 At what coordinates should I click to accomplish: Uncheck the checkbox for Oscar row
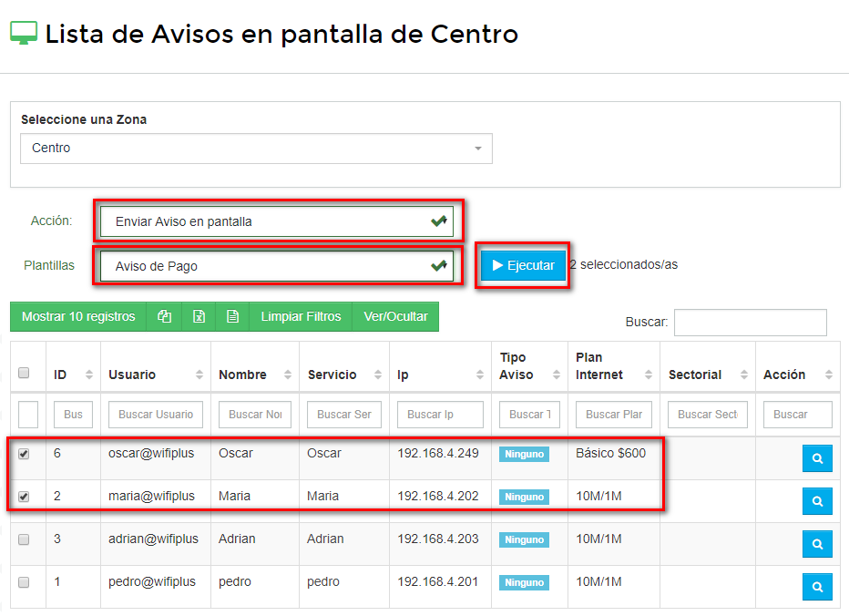pos(24,454)
